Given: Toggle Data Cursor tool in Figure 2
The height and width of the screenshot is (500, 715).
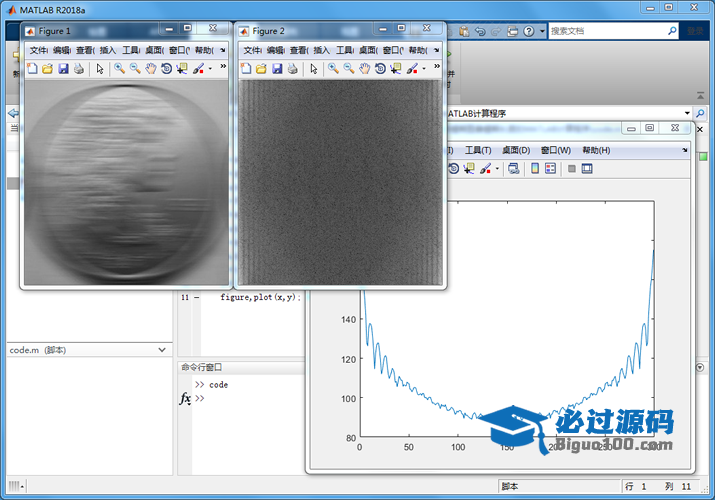Looking at the screenshot, I should [x=396, y=69].
